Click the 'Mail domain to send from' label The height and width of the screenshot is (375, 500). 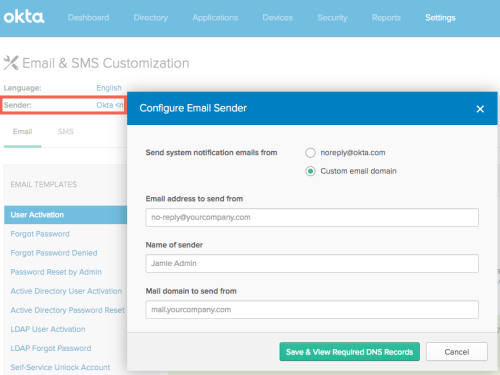tap(191, 291)
